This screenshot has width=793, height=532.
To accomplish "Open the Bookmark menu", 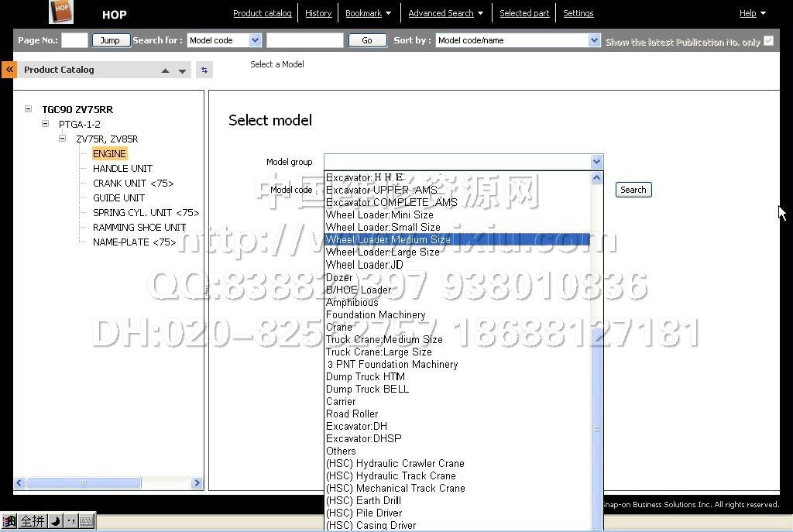I will [x=368, y=13].
